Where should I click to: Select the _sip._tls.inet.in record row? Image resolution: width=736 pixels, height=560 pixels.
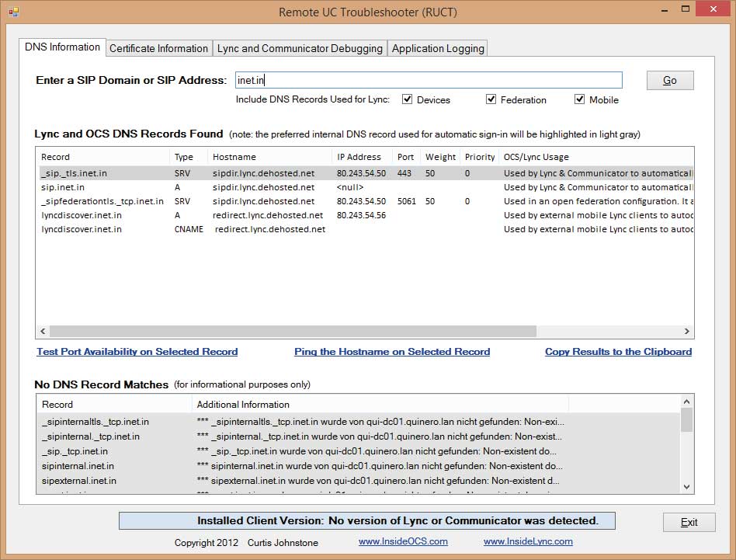[366, 173]
